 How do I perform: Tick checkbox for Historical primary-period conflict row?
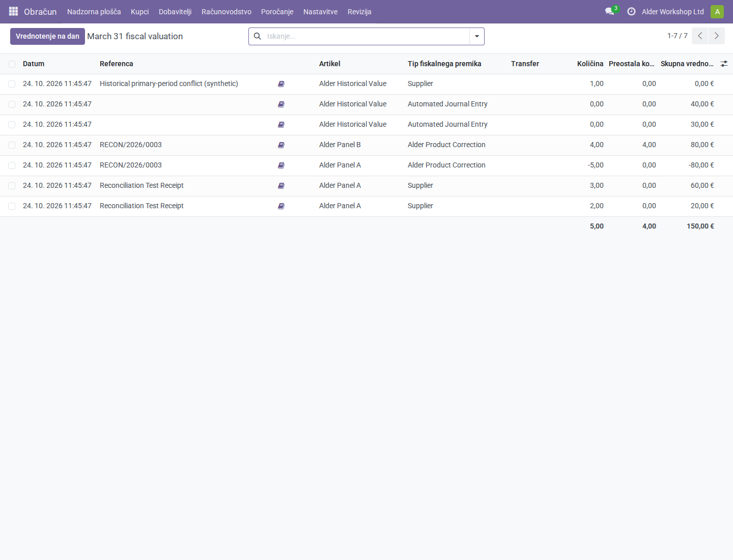point(12,84)
